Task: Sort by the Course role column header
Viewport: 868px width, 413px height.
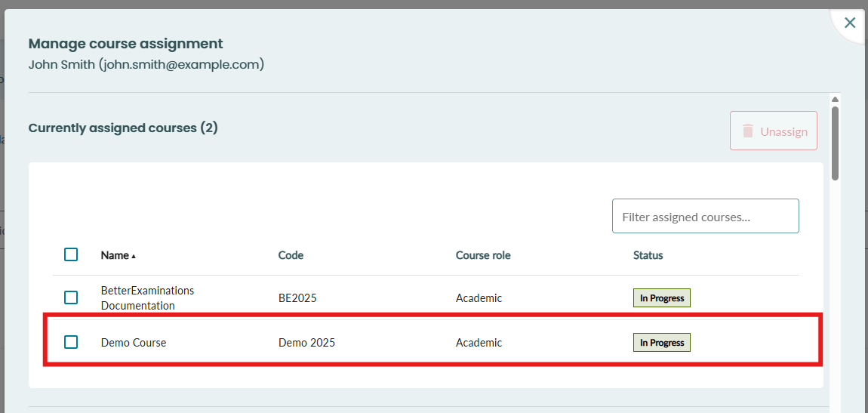Action: [483, 255]
